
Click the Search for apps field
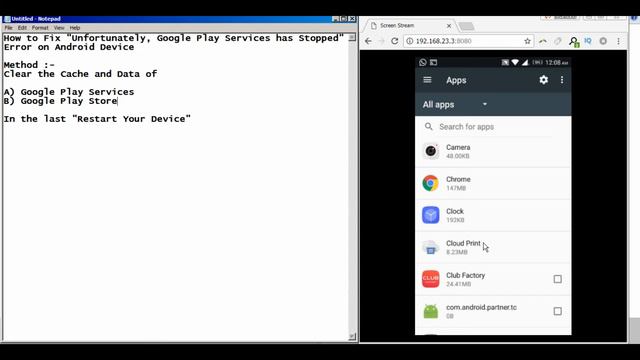493,127
